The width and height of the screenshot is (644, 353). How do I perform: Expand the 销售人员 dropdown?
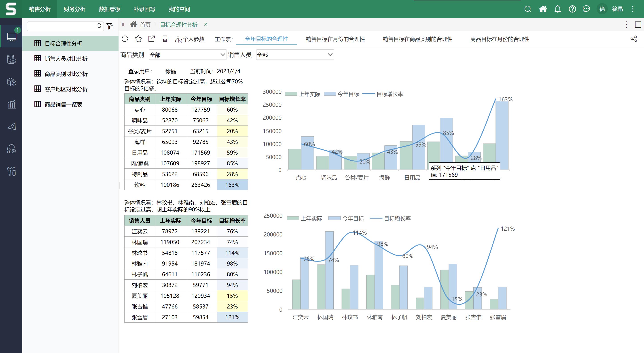(330, 55)
